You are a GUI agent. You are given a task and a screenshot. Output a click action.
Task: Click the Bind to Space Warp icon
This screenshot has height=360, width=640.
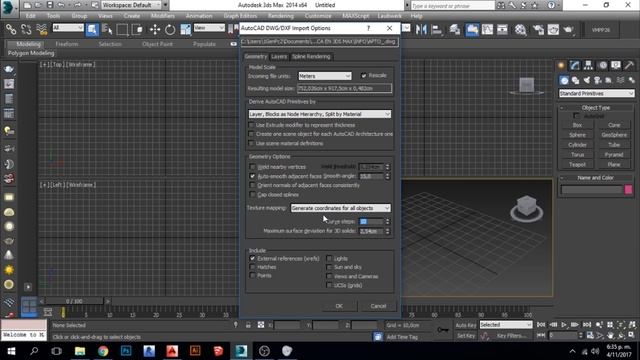(42, 29)
